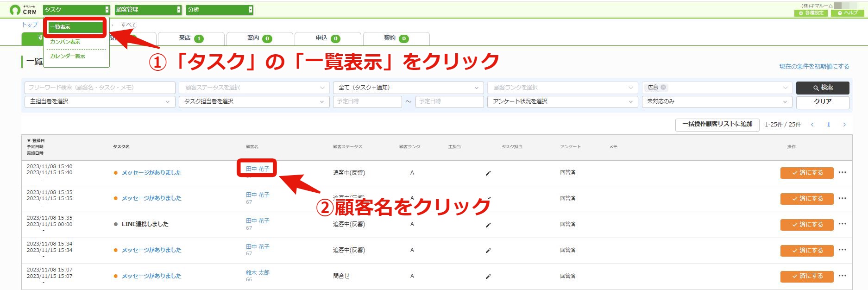Switch to the 案内 tab
868x290 pixels.
click(260, 38)
